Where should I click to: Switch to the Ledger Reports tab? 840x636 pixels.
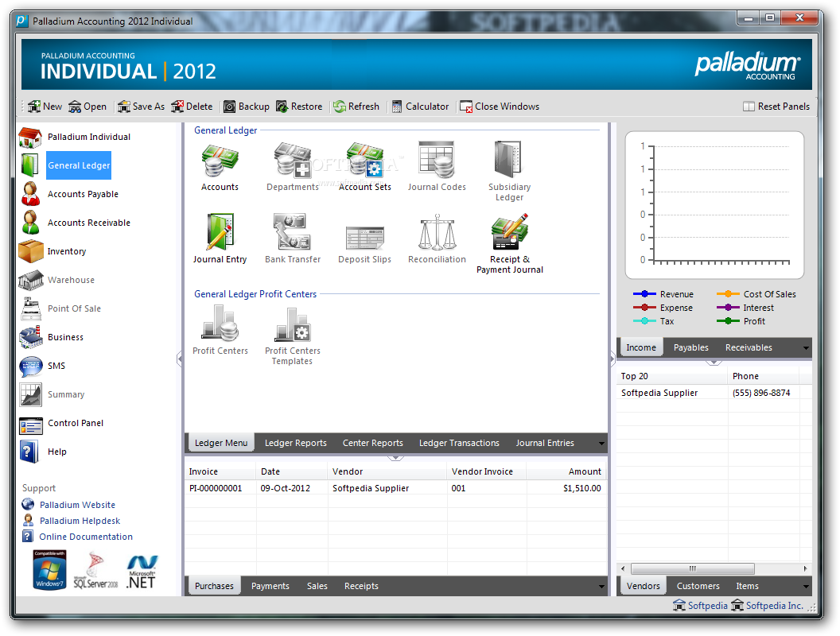pyautogui.click(x=296, y=444)
